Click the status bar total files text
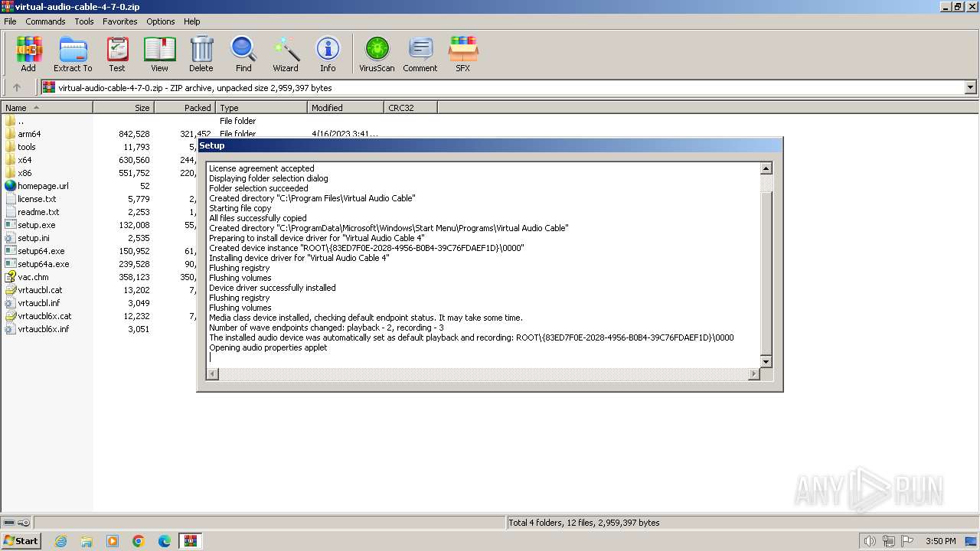Screen dimensions: 980x551 (x=584, y=523)
